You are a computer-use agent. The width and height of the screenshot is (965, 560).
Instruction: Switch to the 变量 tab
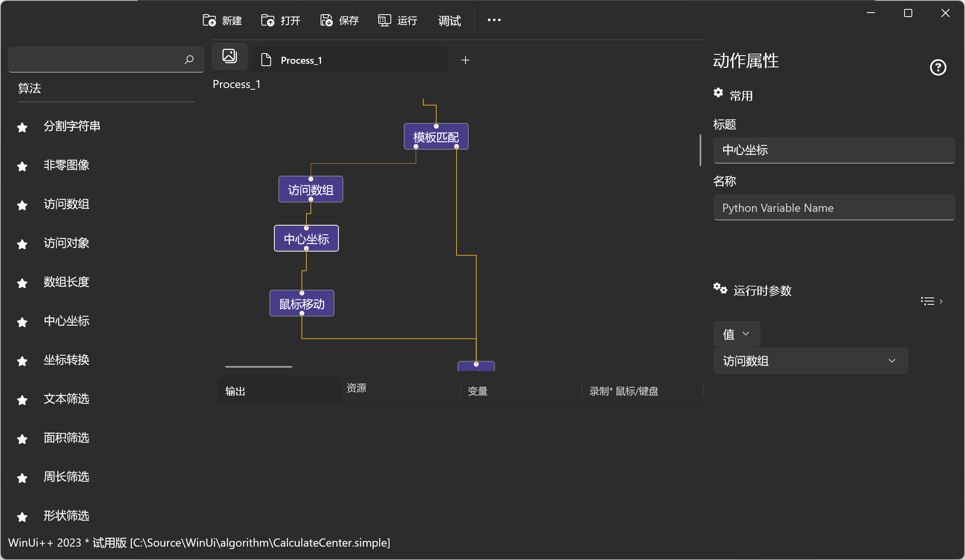478,391
